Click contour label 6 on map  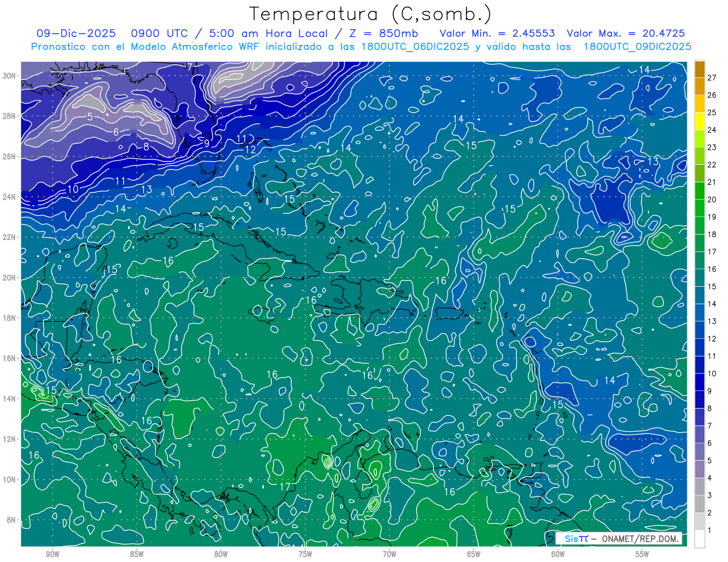(116, 132)
